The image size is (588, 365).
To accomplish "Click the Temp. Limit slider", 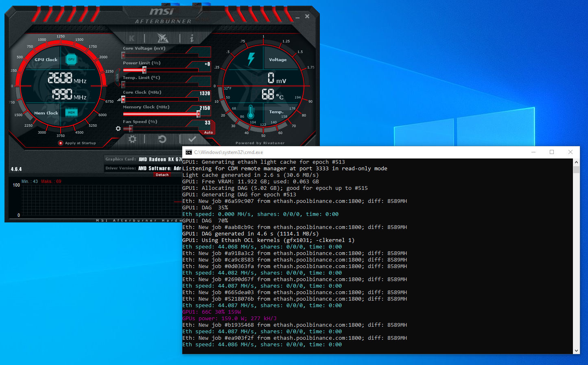I will click(x=161, y=85).
